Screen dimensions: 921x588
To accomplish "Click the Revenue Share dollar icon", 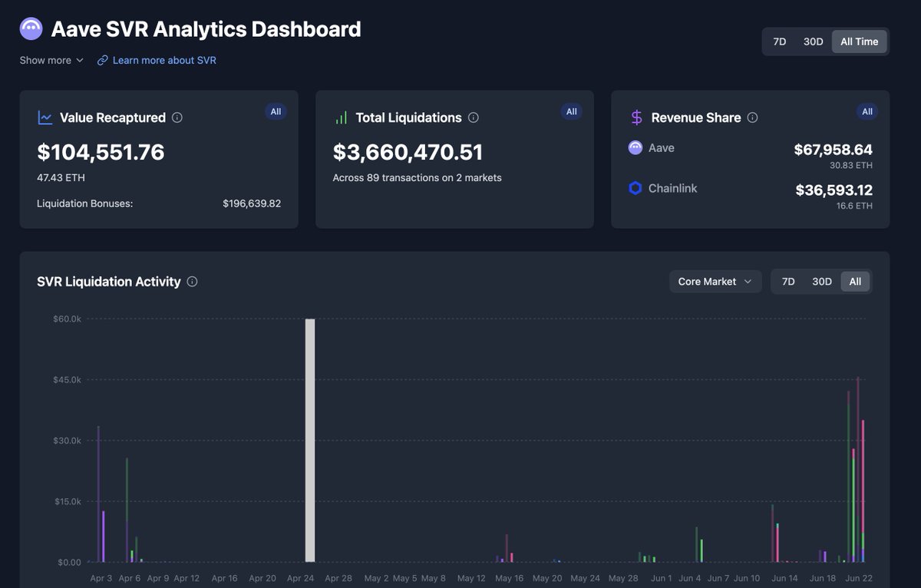I will pyautogui.click(x=636, y=117).
